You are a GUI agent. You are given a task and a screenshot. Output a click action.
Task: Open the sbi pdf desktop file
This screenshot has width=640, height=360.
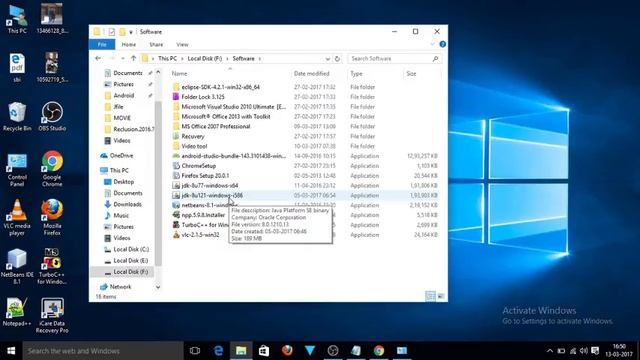point(17,68)
